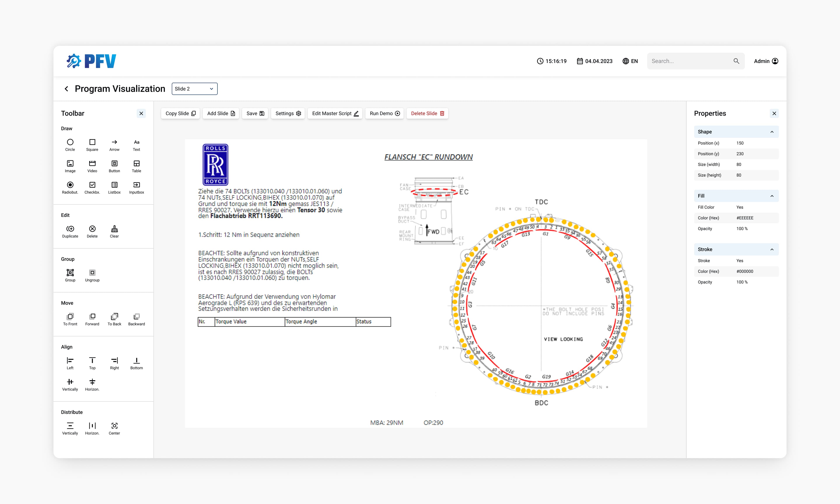840x504 pixels.
Task: Edit fill Color Hex #EEEEEE
Action: [745, 218]
